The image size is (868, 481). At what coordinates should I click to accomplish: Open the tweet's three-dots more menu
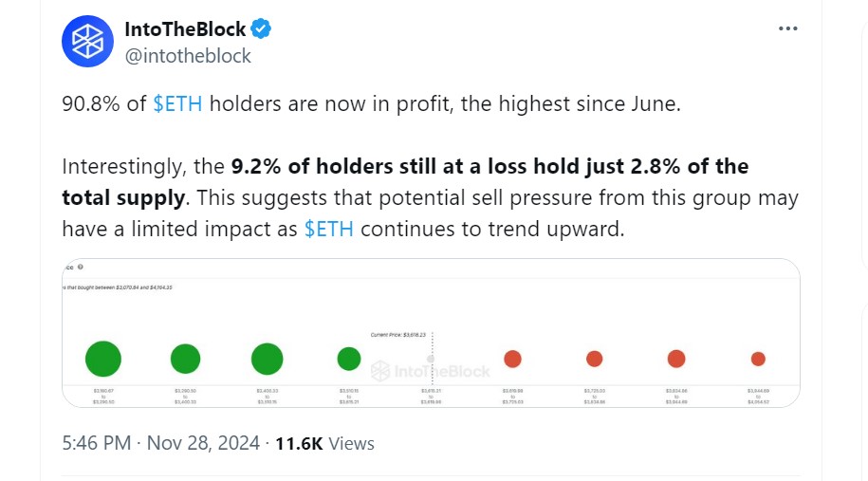(x=787, y=29)
